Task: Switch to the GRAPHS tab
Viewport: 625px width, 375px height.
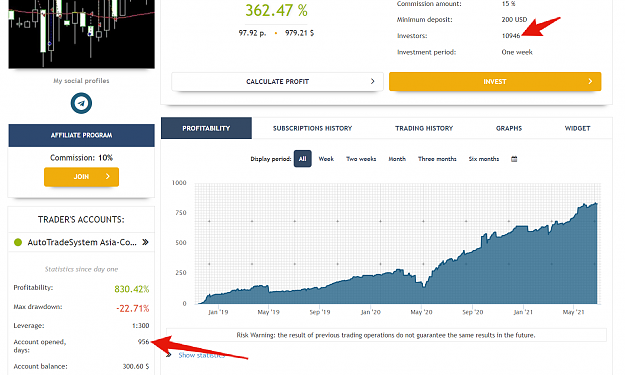Action: click(509, 128)
